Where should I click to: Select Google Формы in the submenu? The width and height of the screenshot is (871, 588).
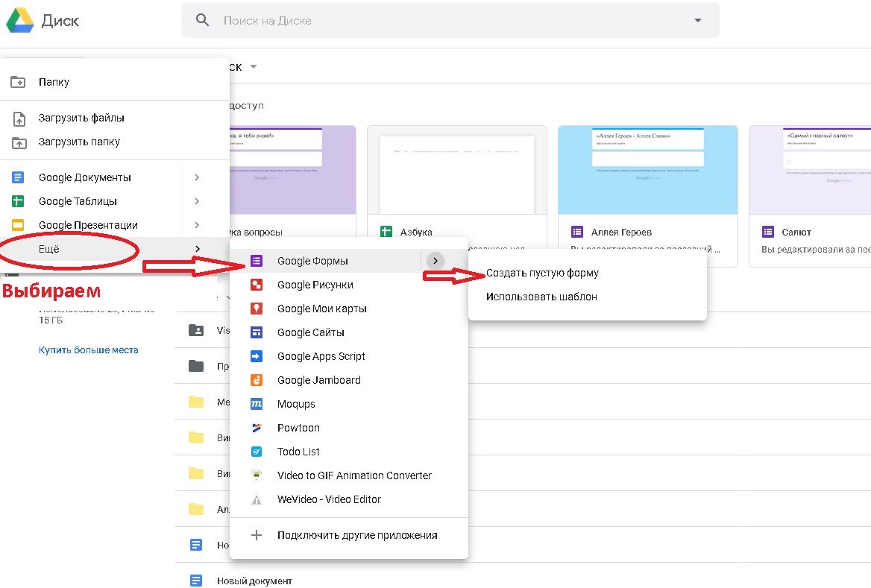[349, 261]
